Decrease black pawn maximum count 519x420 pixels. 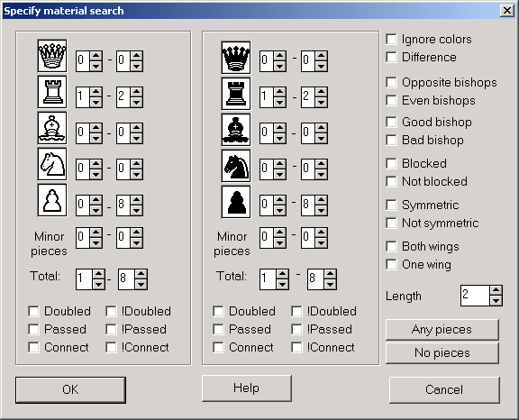coord(321,210)
